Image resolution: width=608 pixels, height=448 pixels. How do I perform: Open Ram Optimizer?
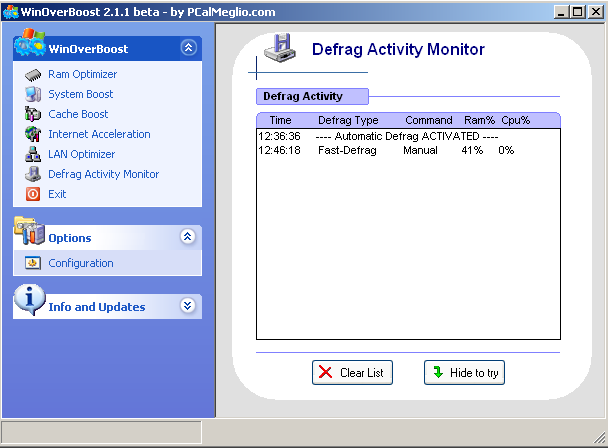point(82,74)
